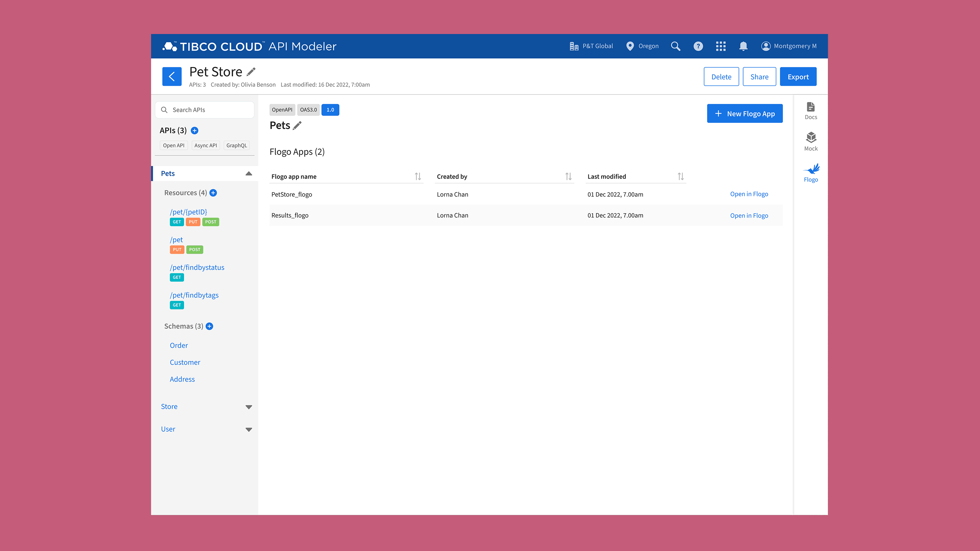Expand the User resource group
Image resolution: width=980 pixels, height=551 pixels.
[x=249, y=429]
